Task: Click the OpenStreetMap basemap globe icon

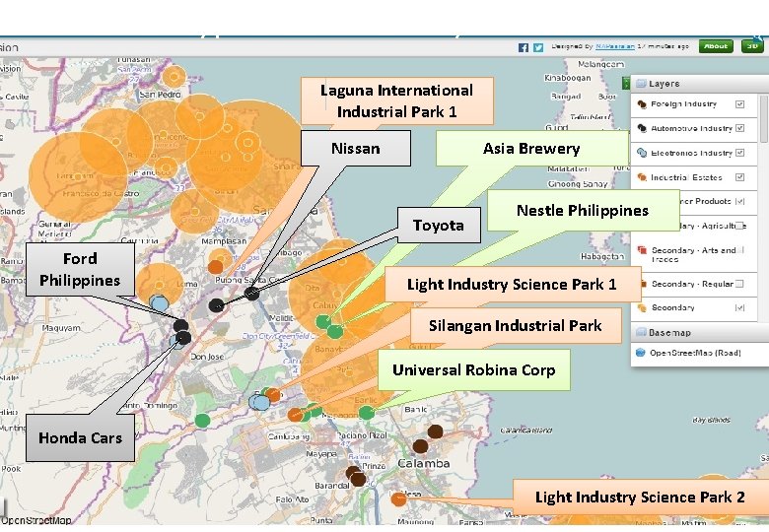Action: tap(640, 353)
